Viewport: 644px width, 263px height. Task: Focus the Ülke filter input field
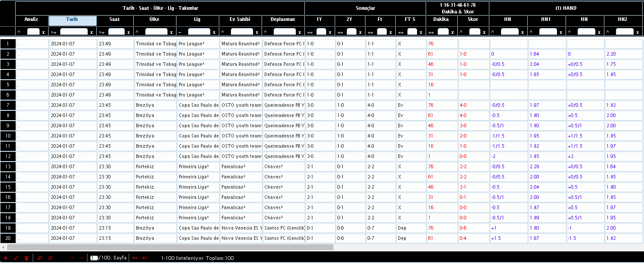coord(156,32)
